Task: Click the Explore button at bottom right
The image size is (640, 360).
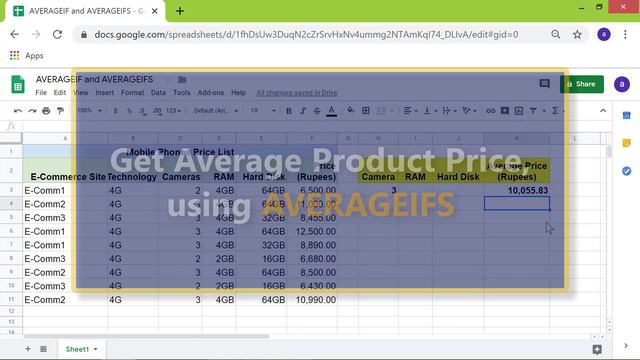Action: click(597, 349)
